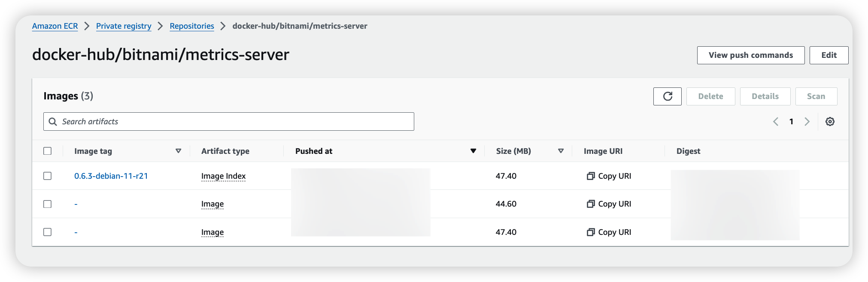Sort images by Image tag column arrow
868x282 pixels.
[x=178, y=151]
